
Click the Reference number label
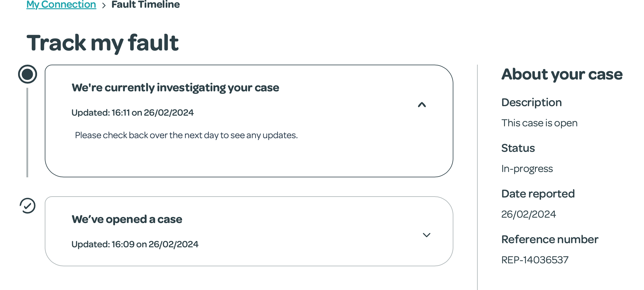(x=549, y=240)
